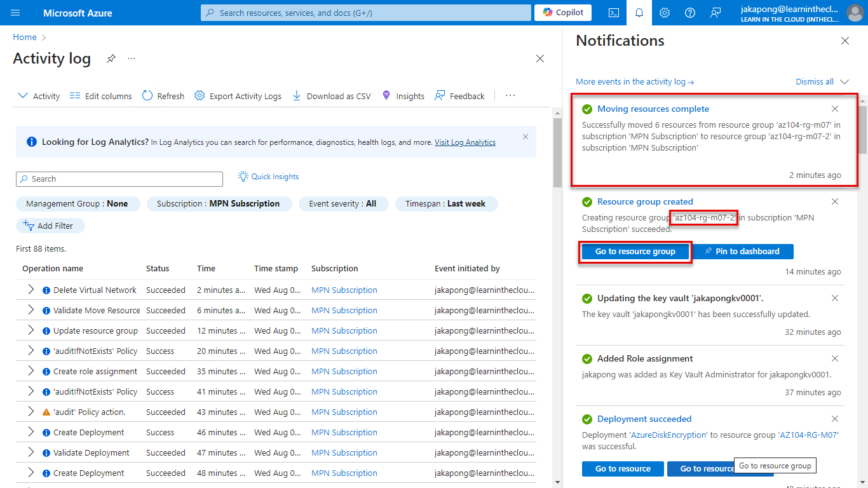Open the ellipsis menu beside Activity log title

(132, 58)
